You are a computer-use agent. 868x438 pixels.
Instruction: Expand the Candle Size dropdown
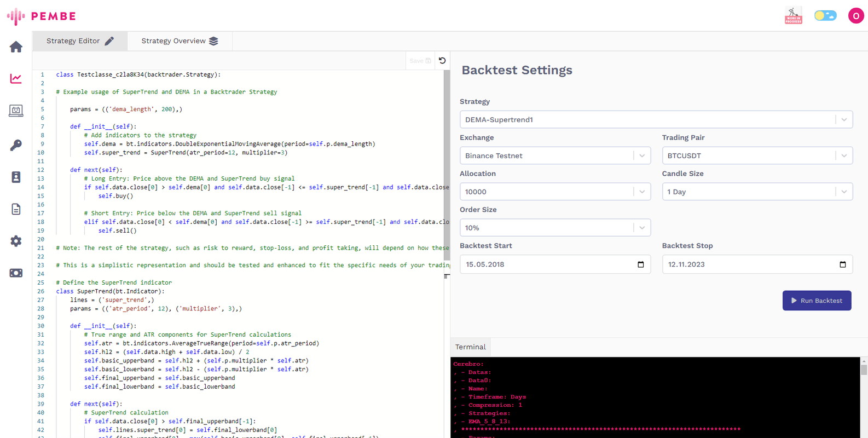coord(757,192)
